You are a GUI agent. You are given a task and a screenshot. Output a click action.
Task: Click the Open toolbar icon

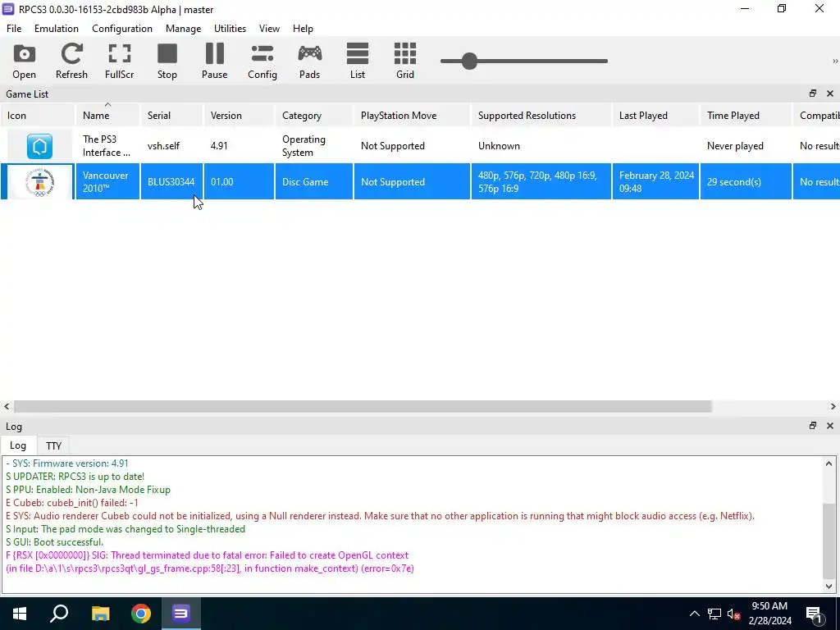pos(24,61)
